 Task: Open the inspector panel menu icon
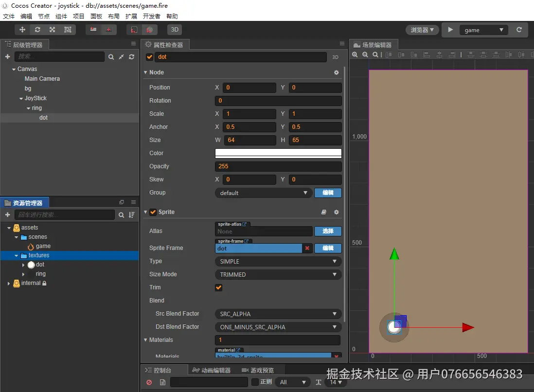coord(342,44)
